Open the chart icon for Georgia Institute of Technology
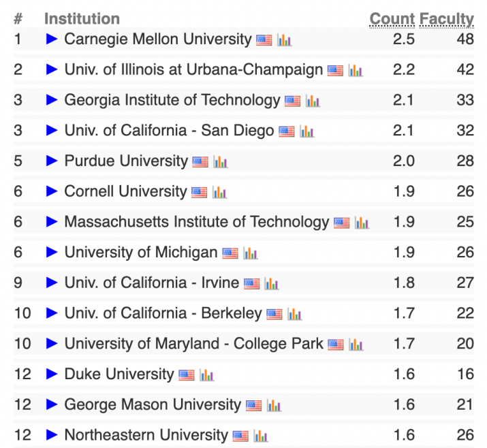The image size is (487, 448). coord(313,101)
